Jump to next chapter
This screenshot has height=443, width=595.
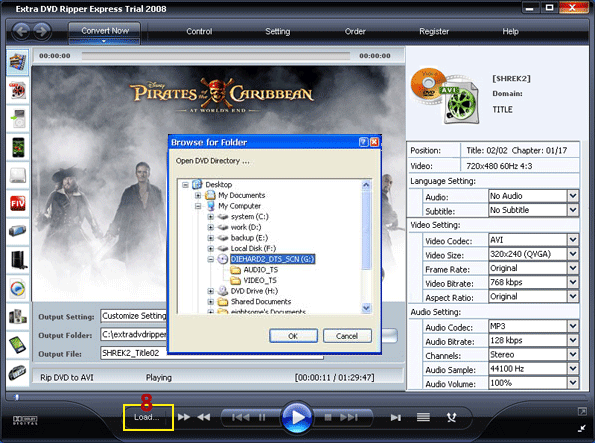[x=349, y=418]
